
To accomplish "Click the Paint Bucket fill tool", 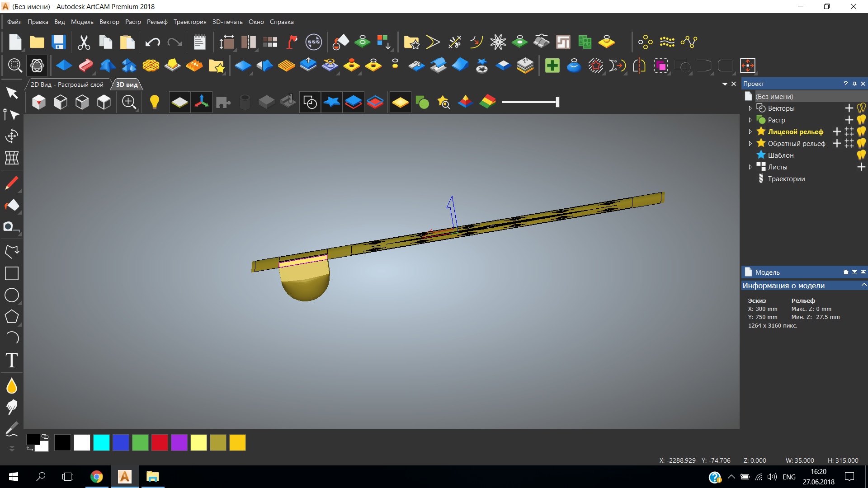I will 12,206.
